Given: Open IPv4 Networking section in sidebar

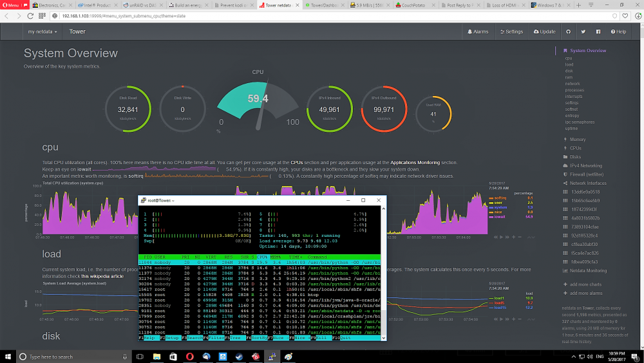Looking at the screenshot, I should (585, 166).
